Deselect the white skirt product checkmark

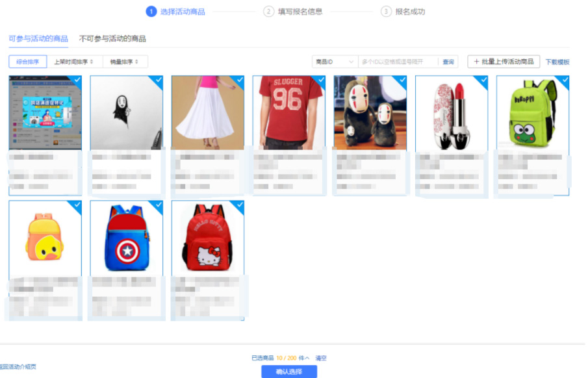pos(240,80)
